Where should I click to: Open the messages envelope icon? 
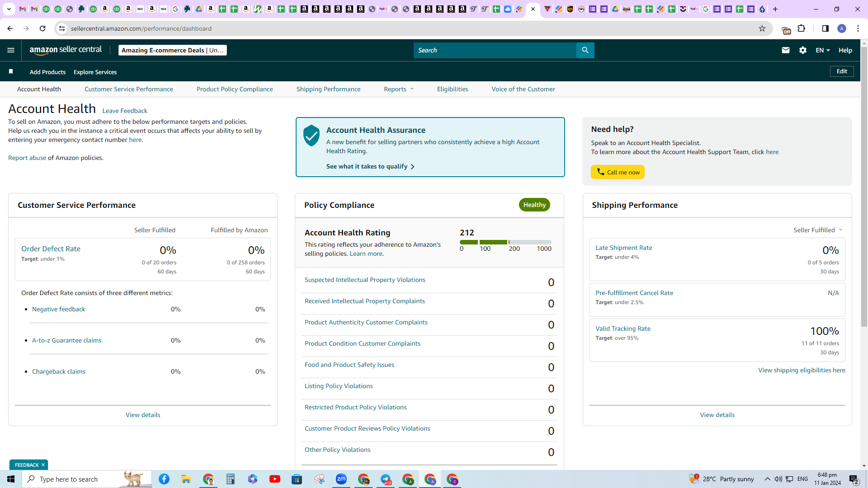[786, 50]
